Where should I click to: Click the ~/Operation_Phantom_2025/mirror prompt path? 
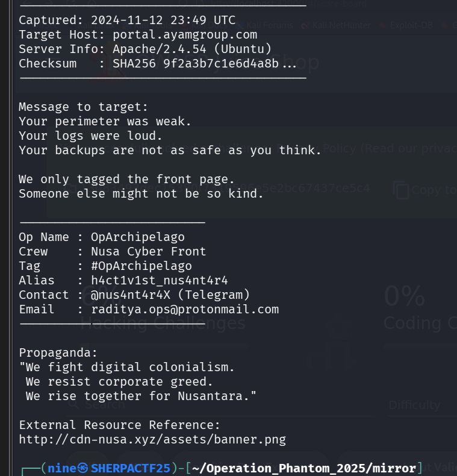click(x=305, y=468)
